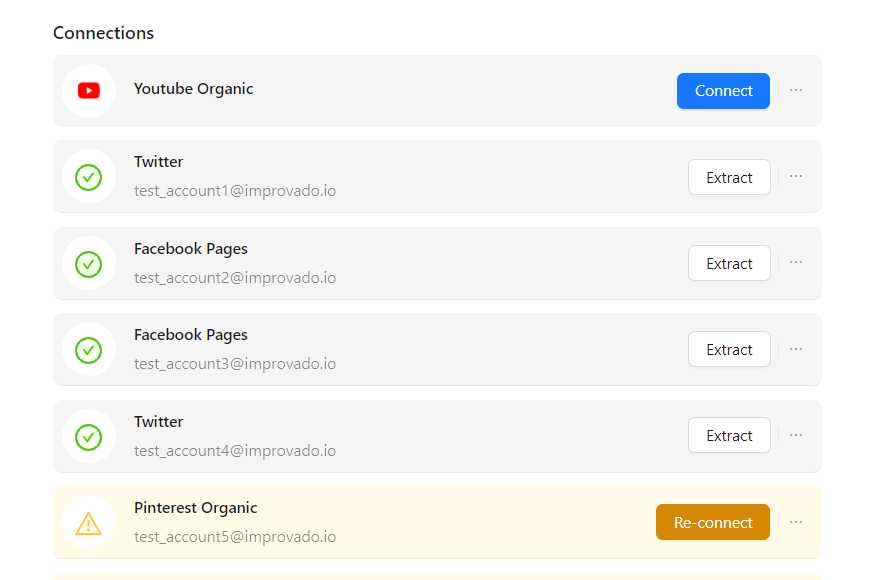Open the three-dot menu for test_account2 connection
The height and width of the screenshot is (580, 876).
tap(796, 262)
